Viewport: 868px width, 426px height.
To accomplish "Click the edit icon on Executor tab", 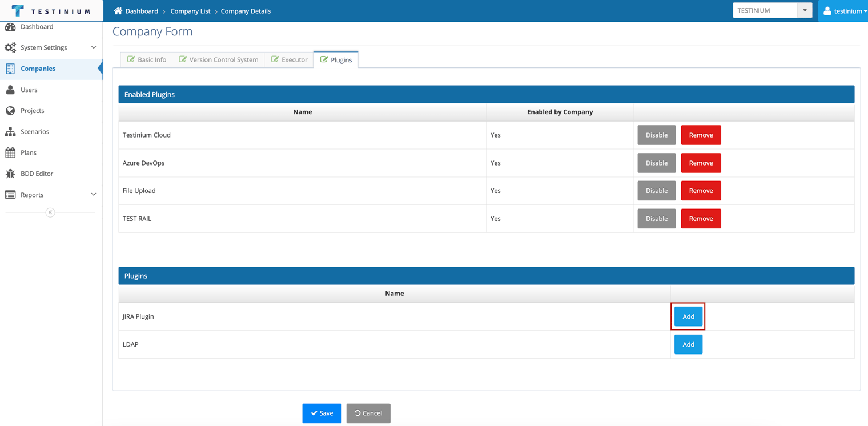I will 275,59.
